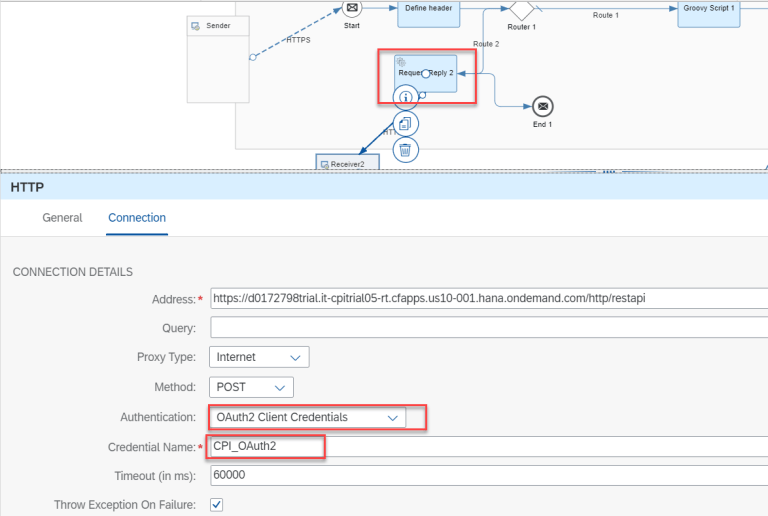The height and width of the screenshot is (516, 768).
Task: Click the Credential Name input field
Action: (489, 446)
